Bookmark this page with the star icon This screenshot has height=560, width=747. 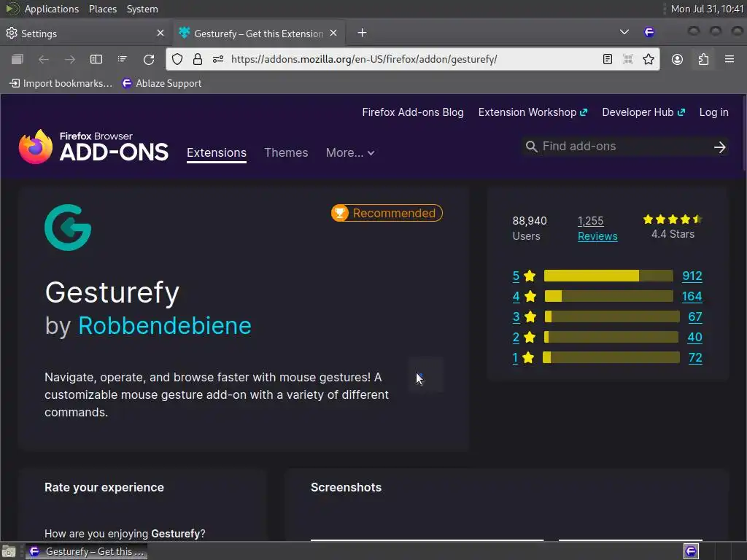pyautogui.click(x=649, y=60)
